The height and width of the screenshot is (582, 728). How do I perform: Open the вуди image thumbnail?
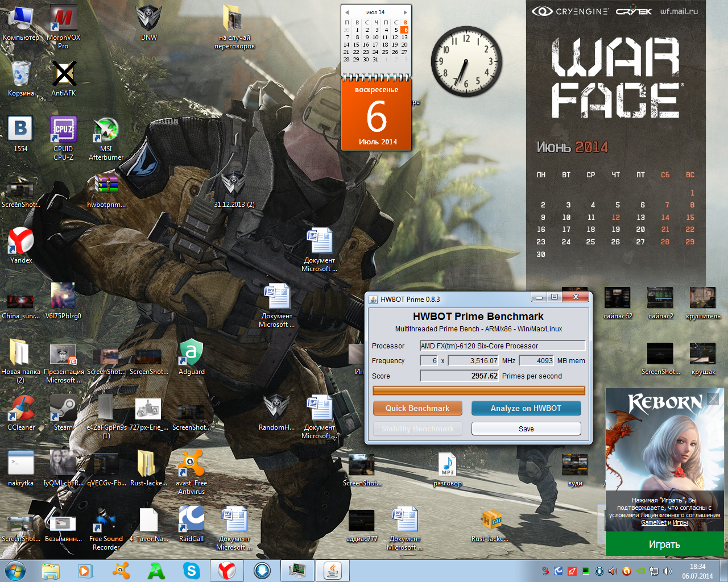pyautogui.click(x=575, y=471)
